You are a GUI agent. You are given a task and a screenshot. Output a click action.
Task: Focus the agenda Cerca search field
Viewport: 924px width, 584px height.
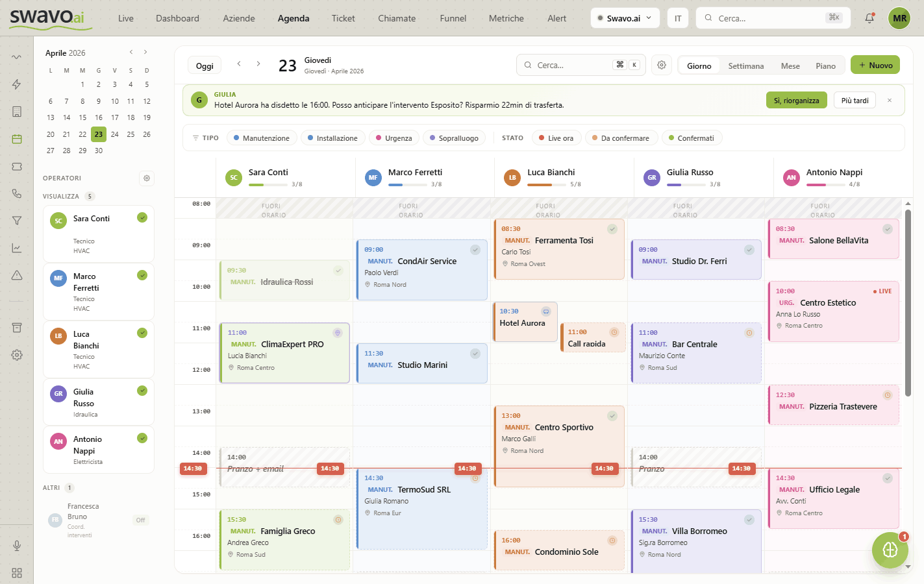pos(581,65)
